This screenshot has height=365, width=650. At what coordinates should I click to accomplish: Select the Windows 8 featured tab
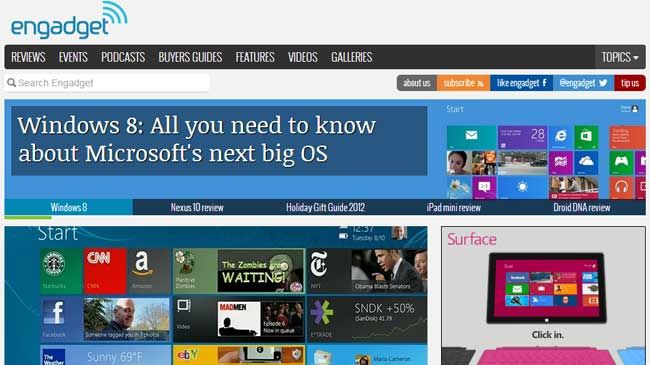click(x=69, y=207)
